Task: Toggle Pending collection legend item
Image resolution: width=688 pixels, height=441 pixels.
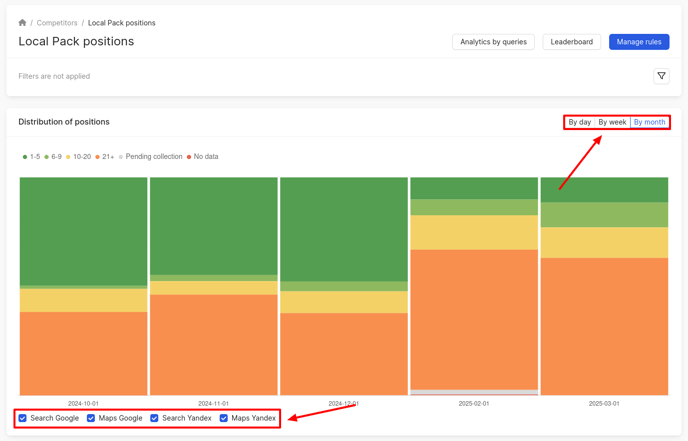Action: tap(152, 157)
